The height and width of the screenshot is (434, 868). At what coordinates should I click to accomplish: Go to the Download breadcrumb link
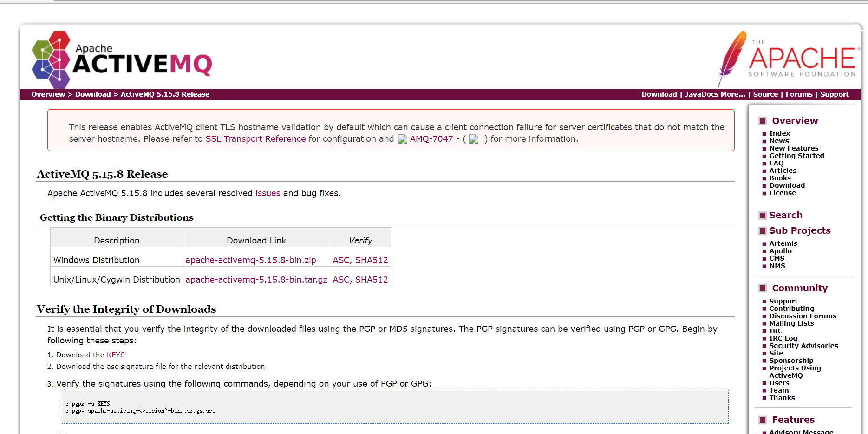click(93, 94)
